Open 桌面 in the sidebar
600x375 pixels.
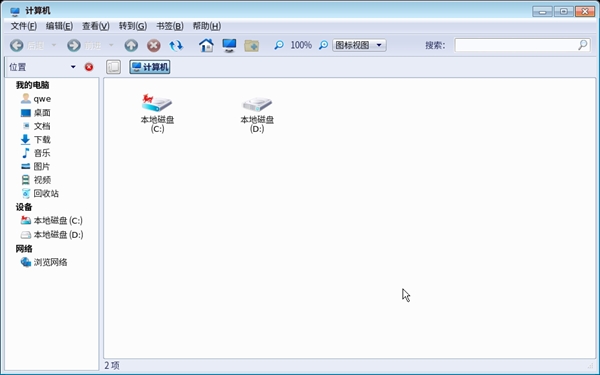click(x=36, y=112)
